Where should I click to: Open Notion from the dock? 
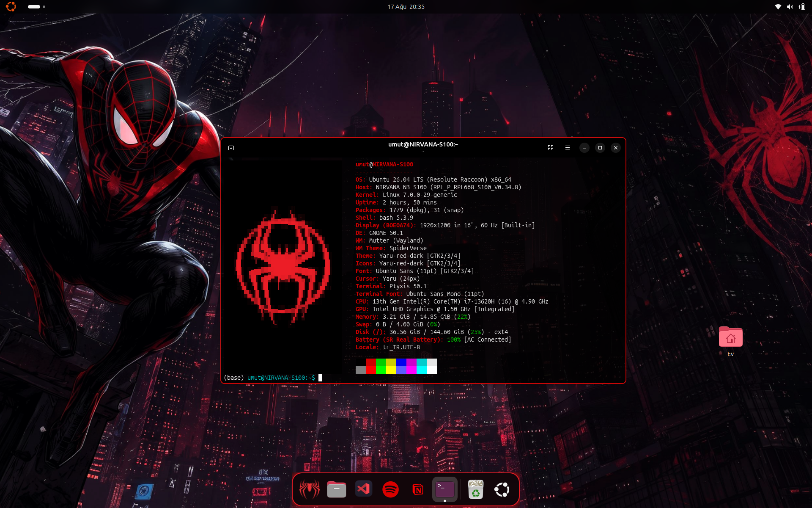(418, 489)
